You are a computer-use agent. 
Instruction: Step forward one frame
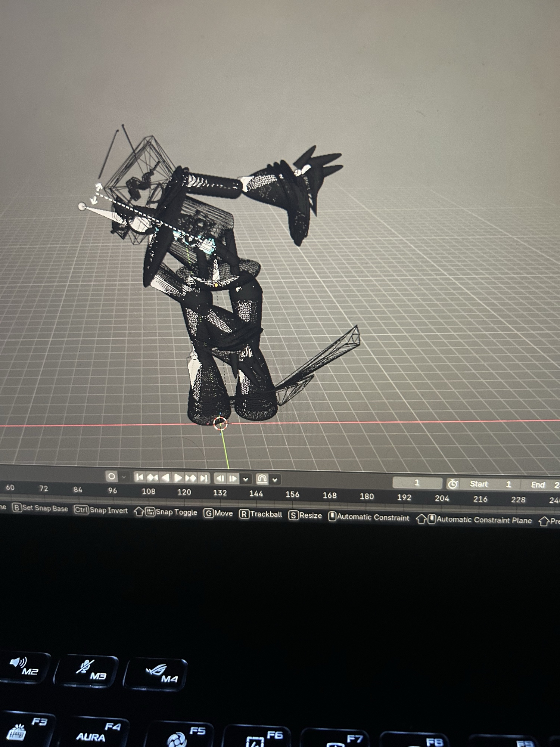(x=233, y=478)
